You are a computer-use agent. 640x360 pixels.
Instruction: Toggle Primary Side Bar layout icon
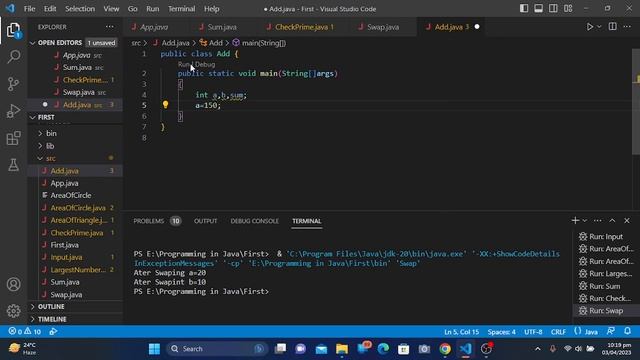pyautogui.click(x=524, y=9)
